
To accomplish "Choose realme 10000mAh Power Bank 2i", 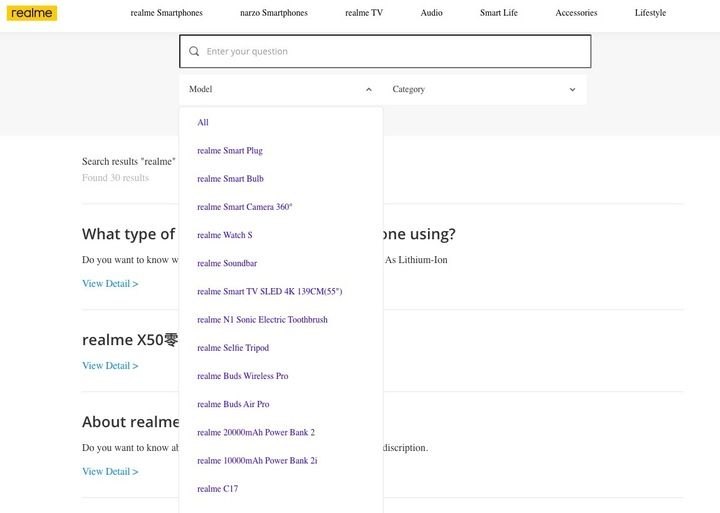I will point(257,460).
